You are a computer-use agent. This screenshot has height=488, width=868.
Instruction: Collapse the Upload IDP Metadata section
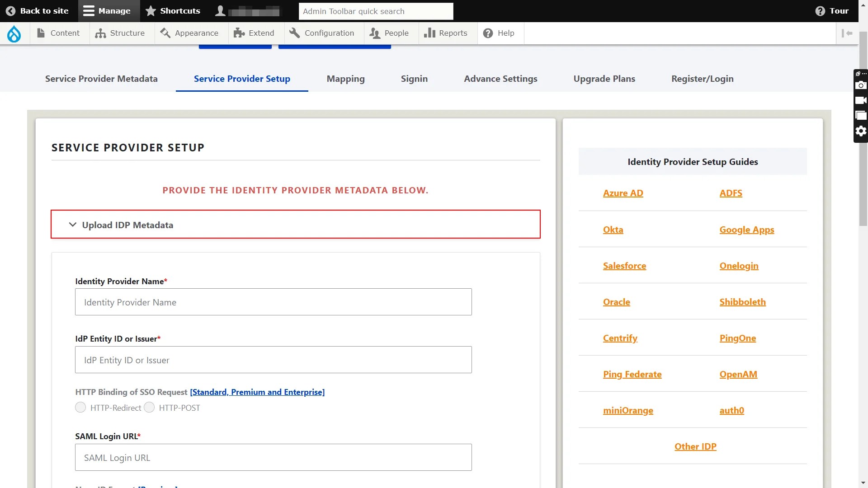[x=72, y=225]
